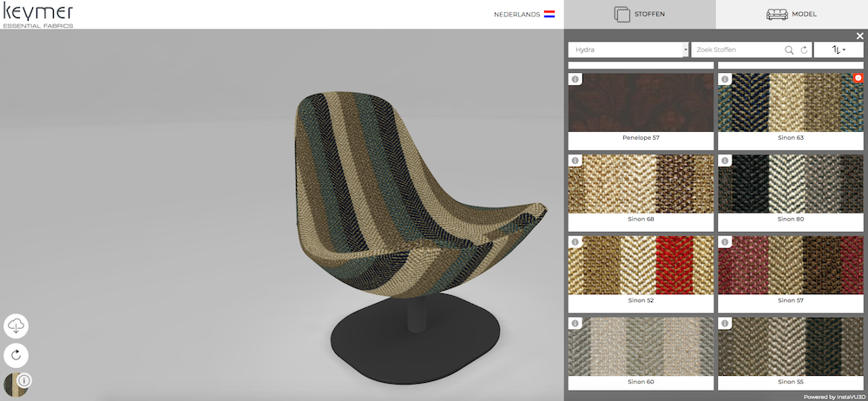Click the Dutch flag icon
This screenshot has height=401, width=868.
[x=549, y=15]
